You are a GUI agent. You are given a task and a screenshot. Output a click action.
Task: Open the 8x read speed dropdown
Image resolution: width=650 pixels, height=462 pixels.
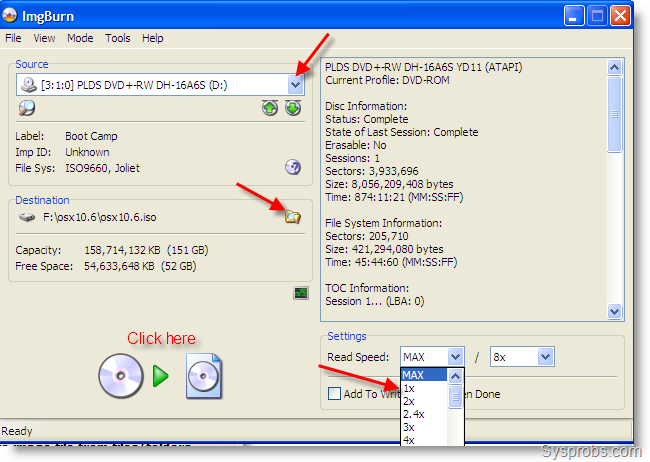point(545,357)
